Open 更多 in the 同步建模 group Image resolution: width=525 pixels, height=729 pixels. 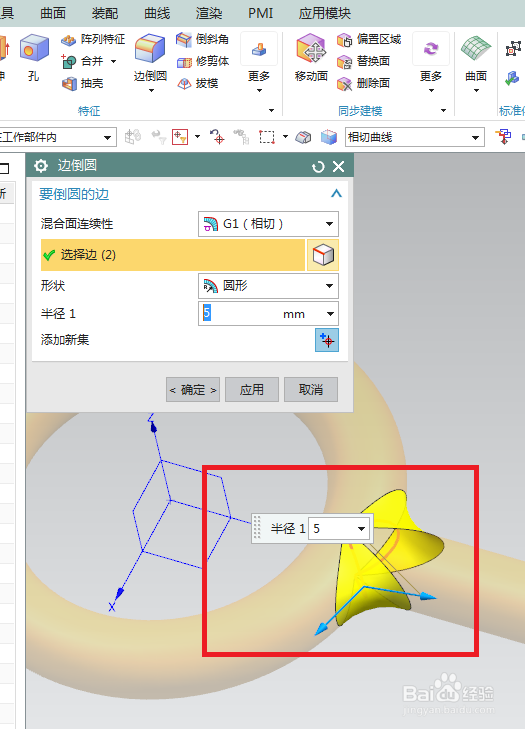[x=431, y=63]
